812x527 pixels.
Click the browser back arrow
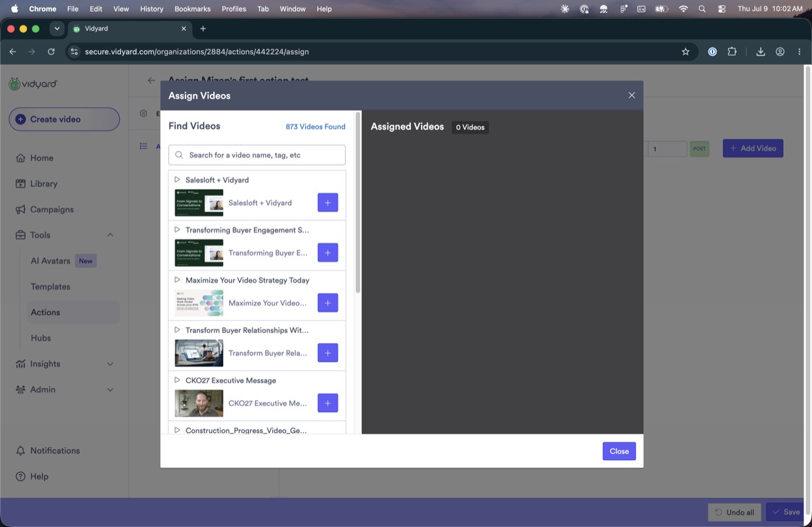pyautogui.click(x=12, y=51)
